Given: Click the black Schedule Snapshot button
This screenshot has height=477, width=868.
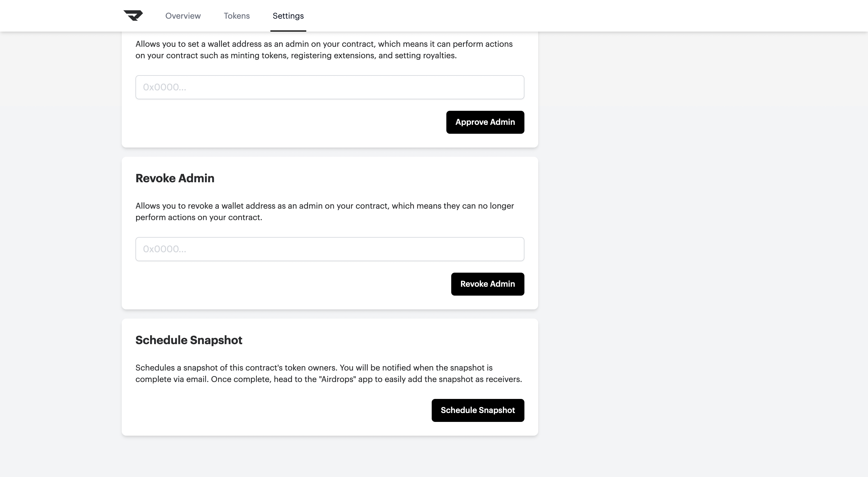Looking at the screenshot, I should click(x=478, y=410).
